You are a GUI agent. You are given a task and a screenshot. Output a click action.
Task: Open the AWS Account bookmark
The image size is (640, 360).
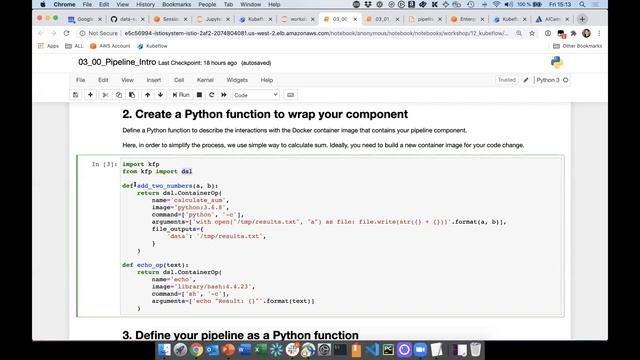pyautogui.click(x=110, y=46)
